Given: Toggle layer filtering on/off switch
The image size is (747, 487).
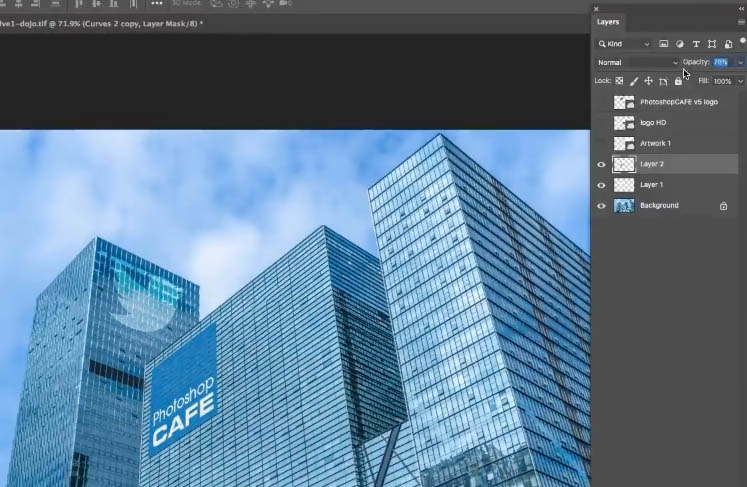Looking at the screenshot, I should 743,41.
